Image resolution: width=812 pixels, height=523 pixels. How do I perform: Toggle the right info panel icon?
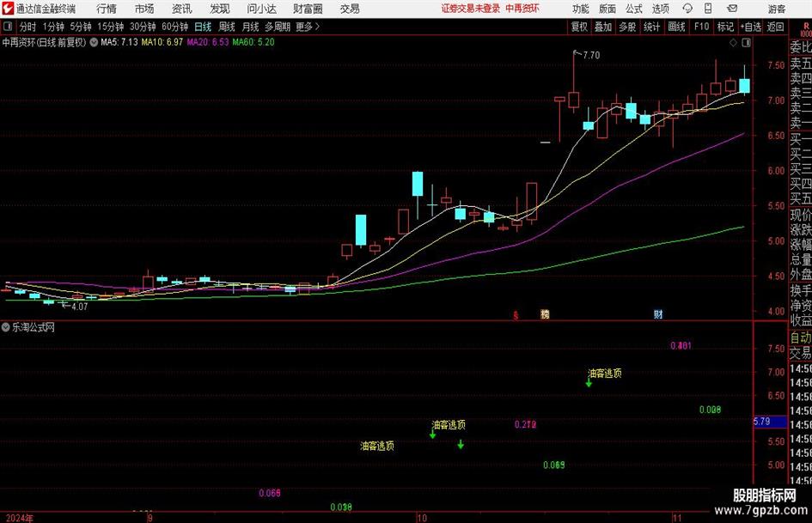click(746, 43)
